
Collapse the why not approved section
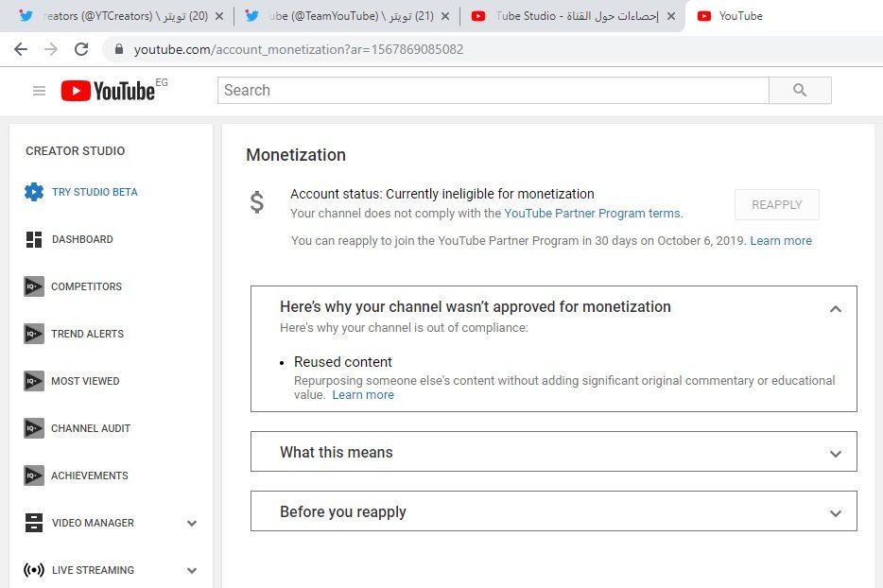(x=835, y=308)
